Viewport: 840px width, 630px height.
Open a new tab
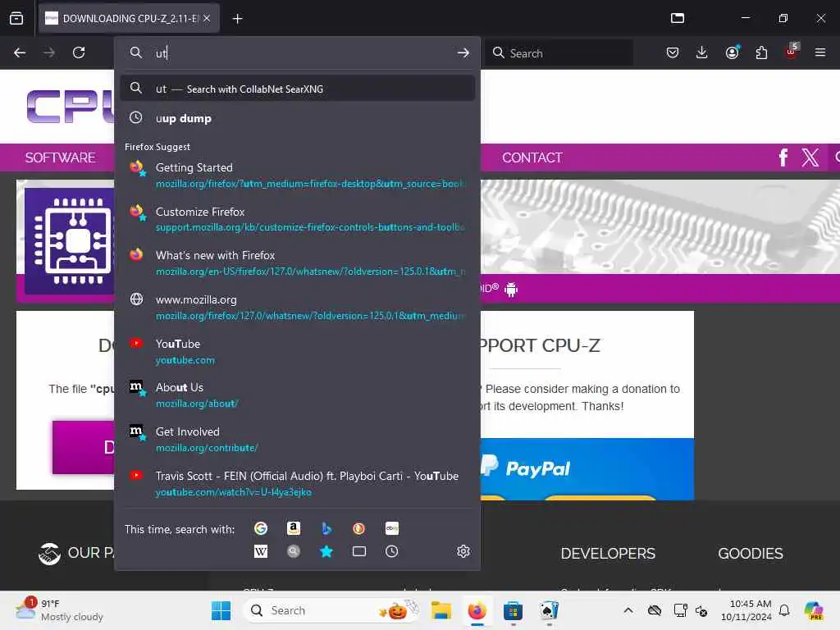coord(237,19)
